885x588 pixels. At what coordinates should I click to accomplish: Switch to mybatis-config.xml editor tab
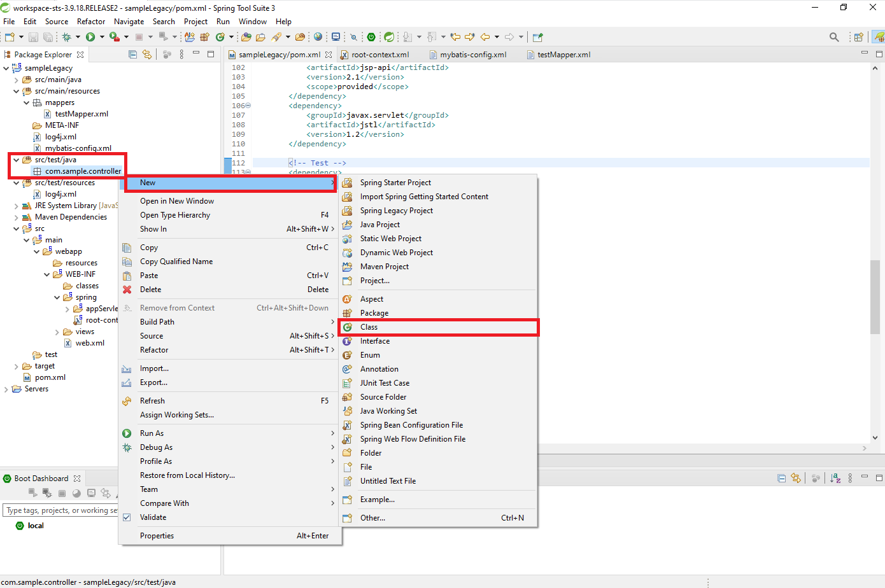[x=473, y=55]
